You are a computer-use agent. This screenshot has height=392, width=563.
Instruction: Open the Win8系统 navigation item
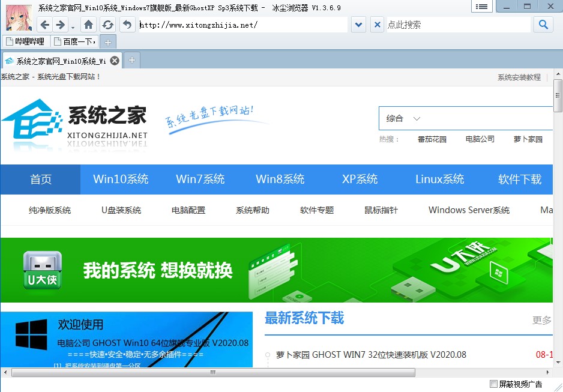point(280,179)
